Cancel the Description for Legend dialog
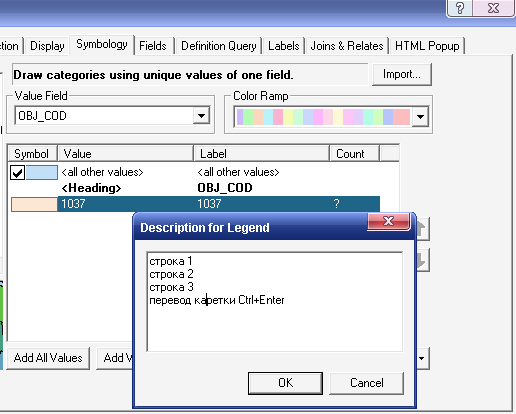 367,383
